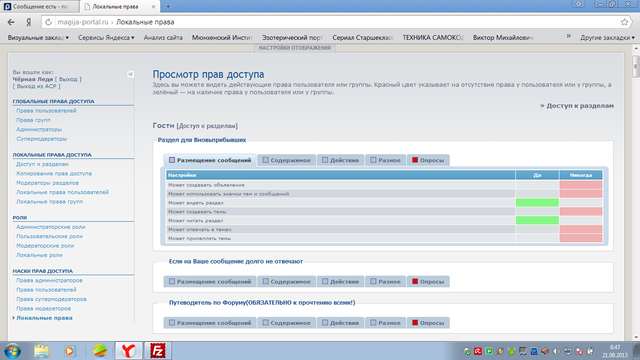Screen dimensions: 640x360
Task: Click green Да cell for Может читать раздел
Action: (x=537, y=220)
